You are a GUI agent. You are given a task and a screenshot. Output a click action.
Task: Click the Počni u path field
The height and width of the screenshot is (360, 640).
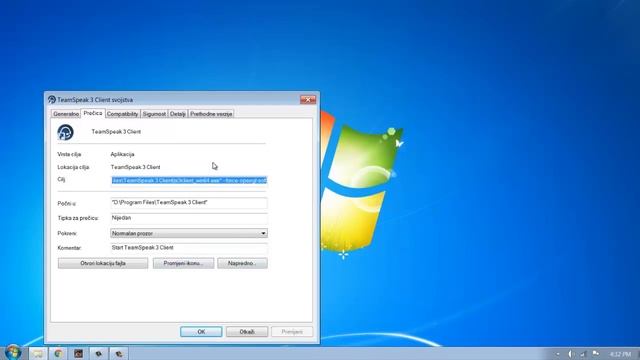click(189, 202)
